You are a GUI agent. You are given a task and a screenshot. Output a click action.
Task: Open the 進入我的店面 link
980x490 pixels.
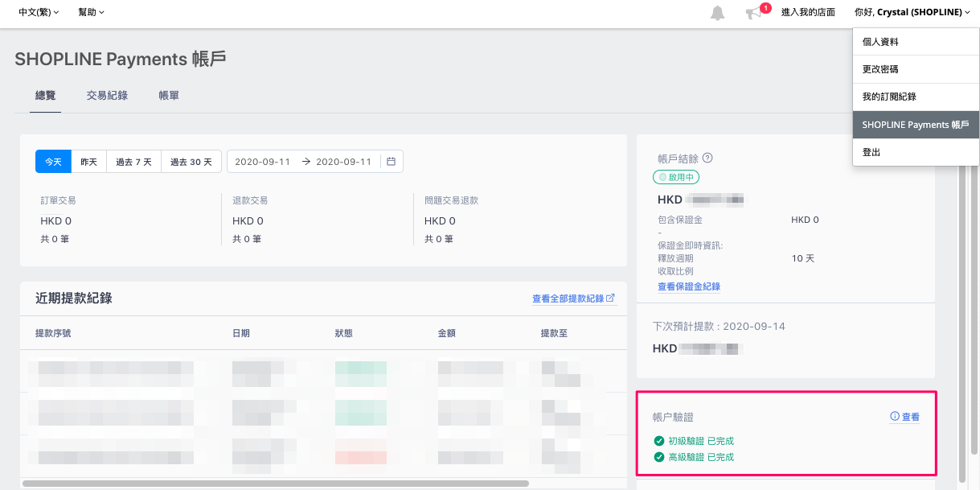coord(808,12)
